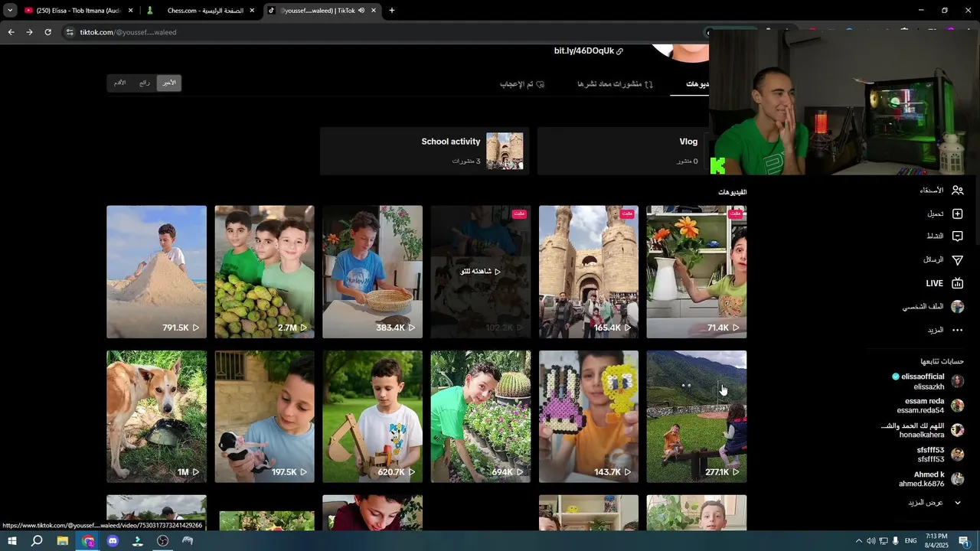Select the TikTok youssef waleed browser tab
The width and height of the screenshot is (980, 551).
[x=322, y=11]
